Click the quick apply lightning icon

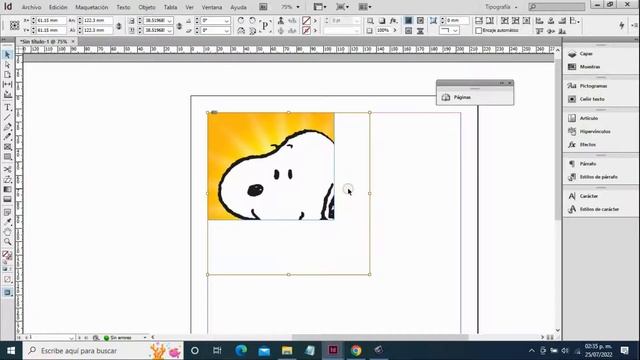click(x=622, y=25)
